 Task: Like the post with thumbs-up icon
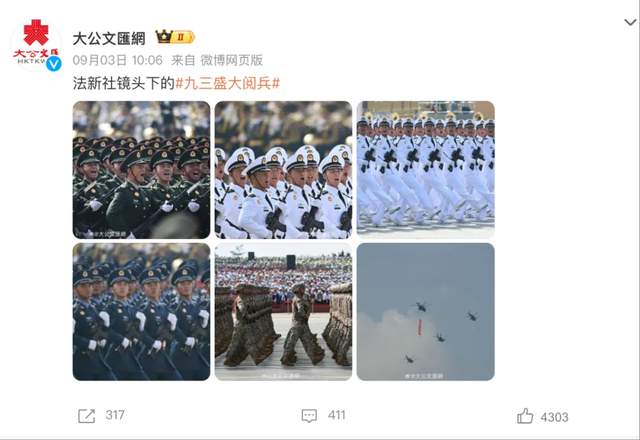click(525, 416)
